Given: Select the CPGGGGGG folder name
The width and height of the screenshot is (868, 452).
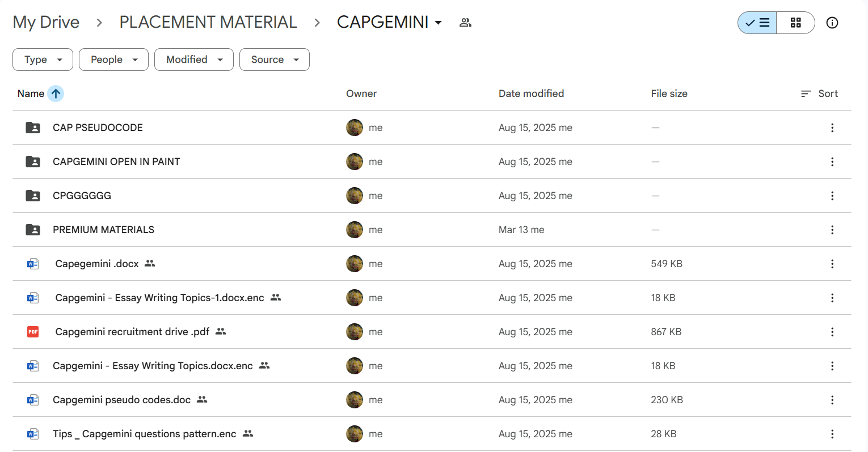Looking at the screenshot, I should [82, 196].
